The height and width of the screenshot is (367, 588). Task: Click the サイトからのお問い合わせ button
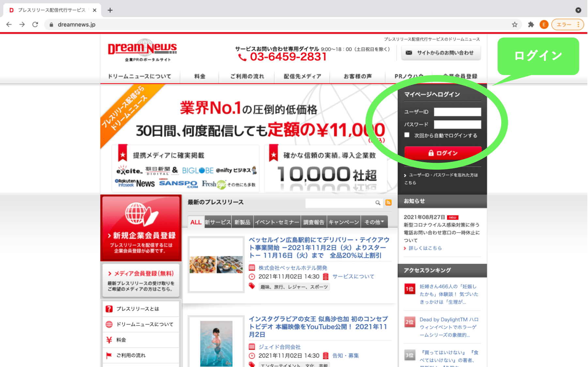pos(441,53)
